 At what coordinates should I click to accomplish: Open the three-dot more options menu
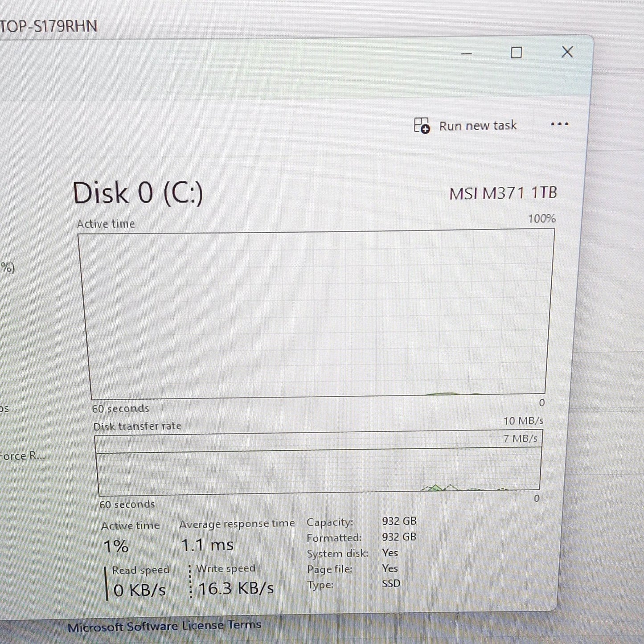[x=559, y=124]
